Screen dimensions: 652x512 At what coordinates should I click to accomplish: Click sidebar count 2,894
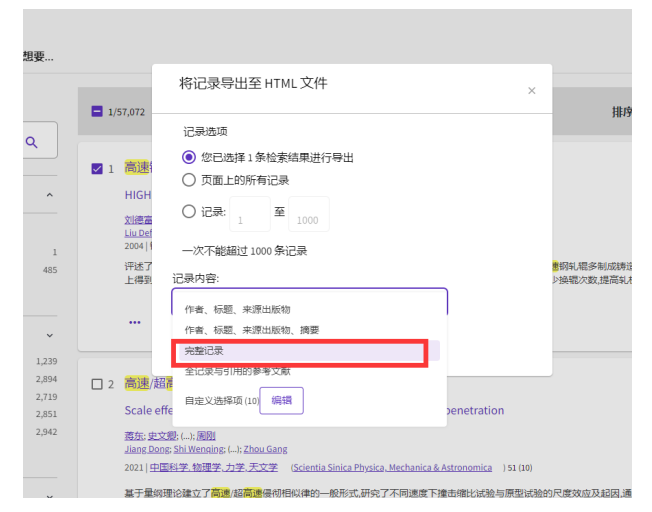click(x=46, y=379)
